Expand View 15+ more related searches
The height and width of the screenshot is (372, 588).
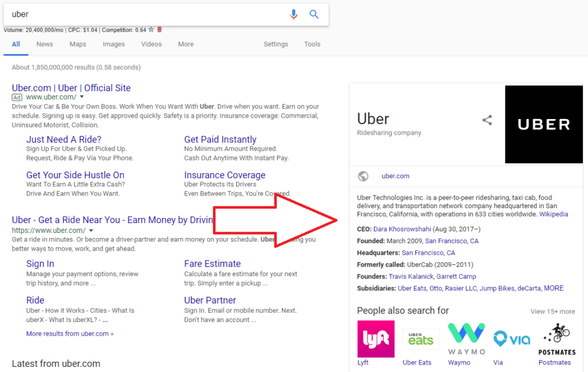(552, 310)
